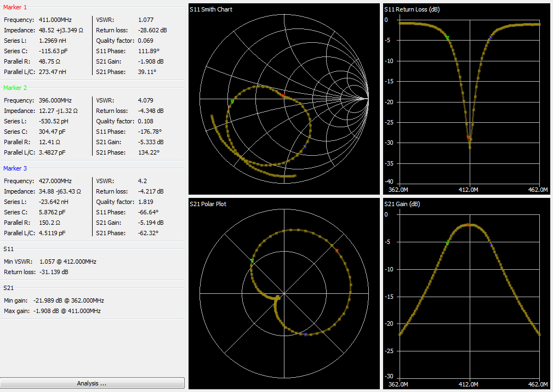Image resolution: width=553 pixels, height=392 pixels.
Task: Click S21 Gain value -5.194 dB
Action: click(151, 222)
